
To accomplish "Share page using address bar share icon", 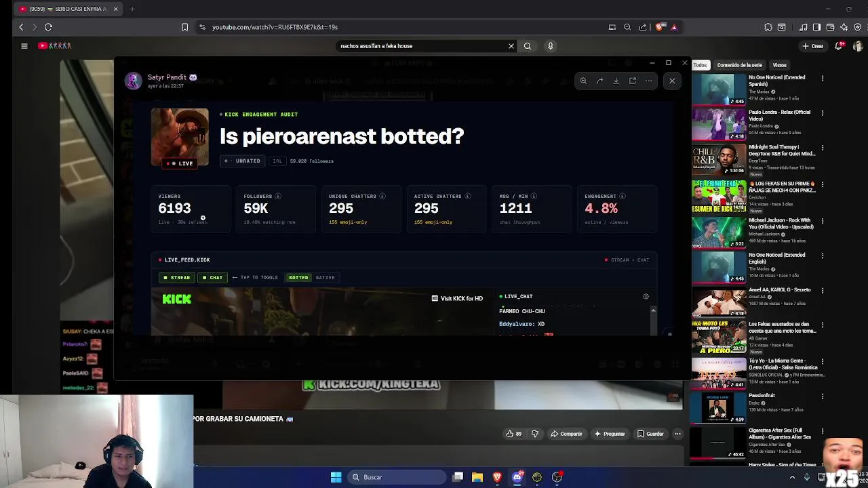I will 642,27.
